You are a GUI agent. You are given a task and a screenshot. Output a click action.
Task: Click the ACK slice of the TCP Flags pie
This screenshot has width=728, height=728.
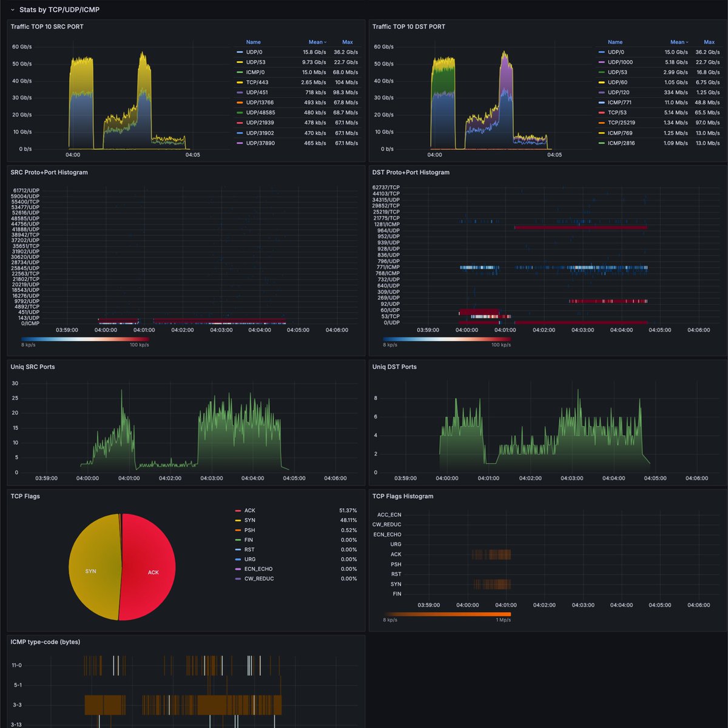(153, 572)
